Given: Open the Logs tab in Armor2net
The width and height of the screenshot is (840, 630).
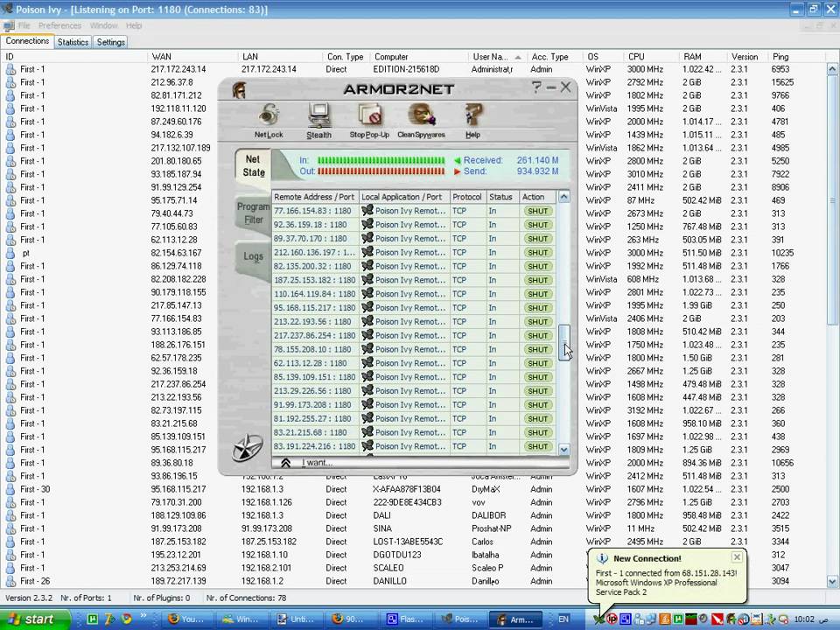Looking at the screenshot, I should (253, 256).
